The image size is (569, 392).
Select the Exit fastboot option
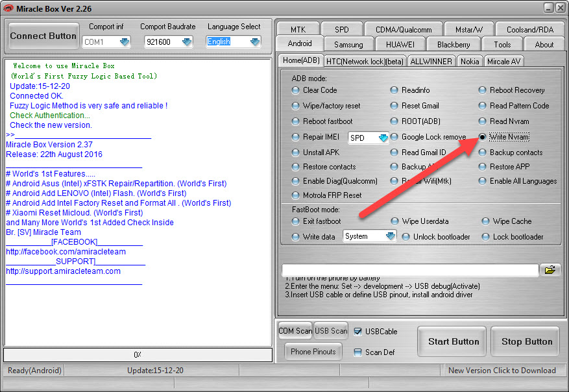pyautogui.click(x=295, y=221)
